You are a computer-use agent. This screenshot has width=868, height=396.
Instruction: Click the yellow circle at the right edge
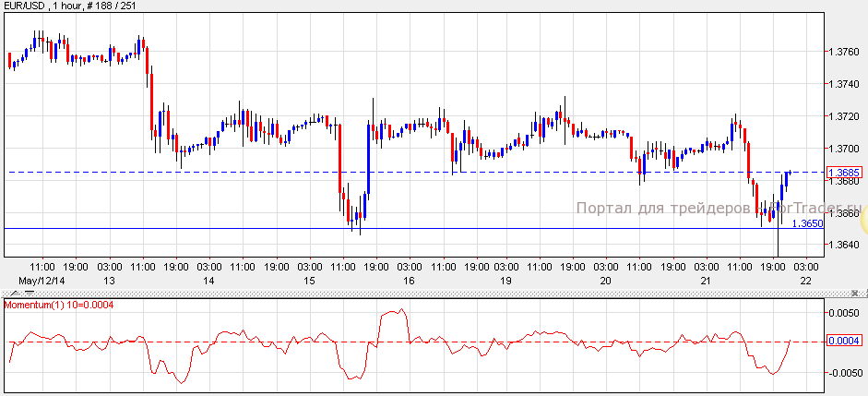point(863,217)
